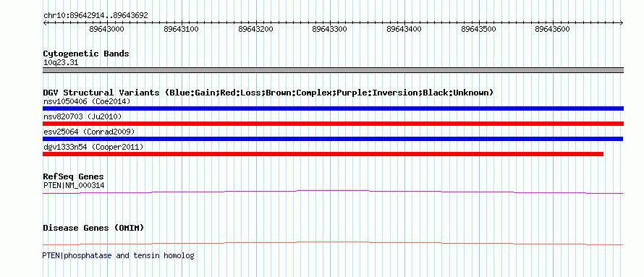The height and width of the screenshot is (277, 644).
Task: Click the Disease Genes (OMIM) track heading
Action: pyautogui.click(x=93, y=228)
